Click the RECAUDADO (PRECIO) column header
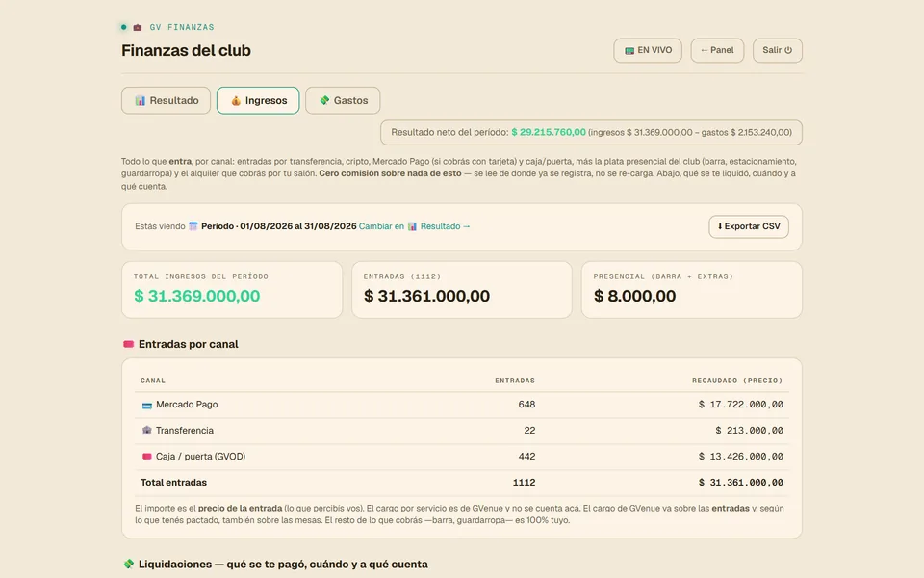The width and height of the screenshot is (924, 578). coord(737,381)
